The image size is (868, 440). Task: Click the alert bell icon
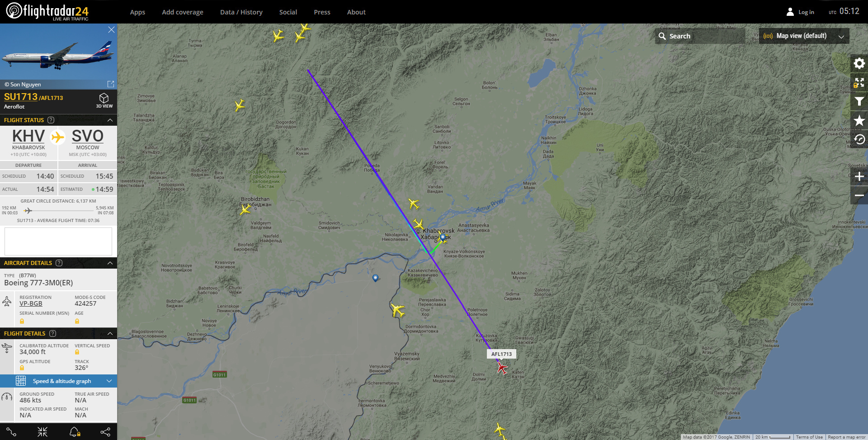[75, 432]
